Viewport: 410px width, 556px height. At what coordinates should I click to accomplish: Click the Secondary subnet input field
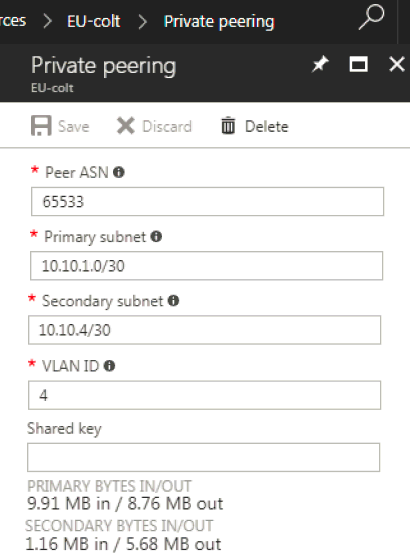click(205, 330)
